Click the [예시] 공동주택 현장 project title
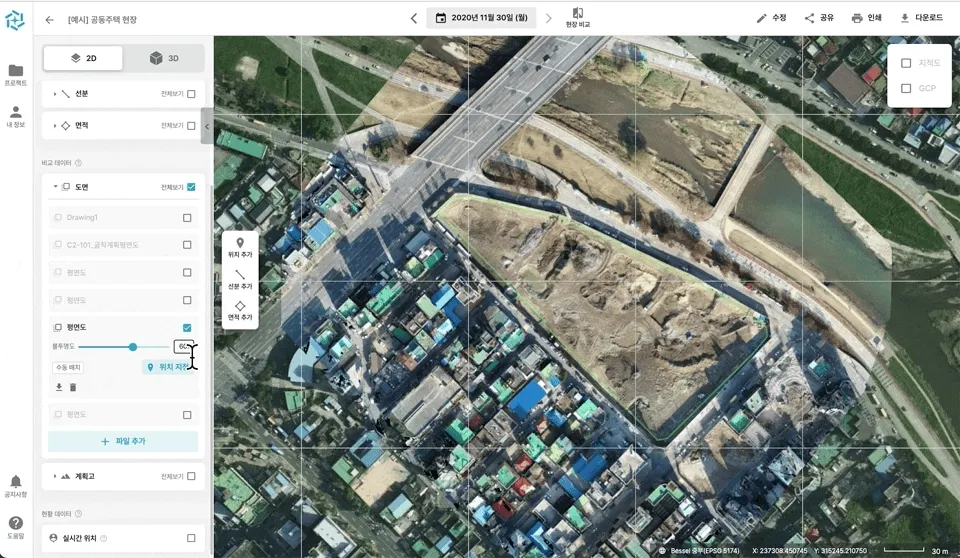 tap(102, 20)
